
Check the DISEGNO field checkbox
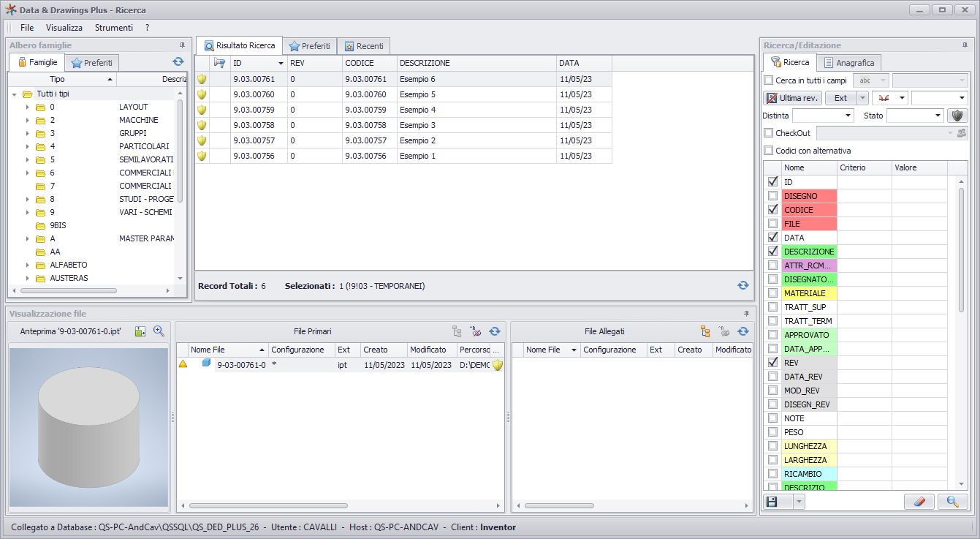tap(772, 196)
